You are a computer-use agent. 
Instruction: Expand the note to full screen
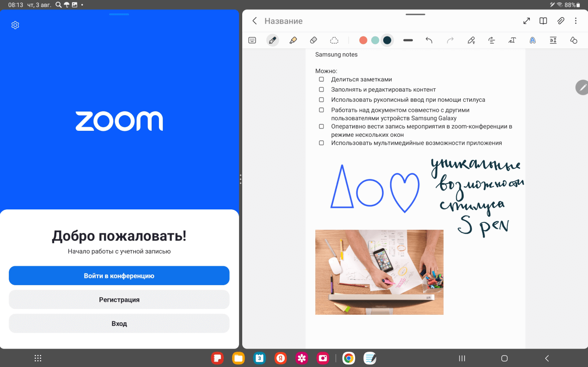(527, 21)
